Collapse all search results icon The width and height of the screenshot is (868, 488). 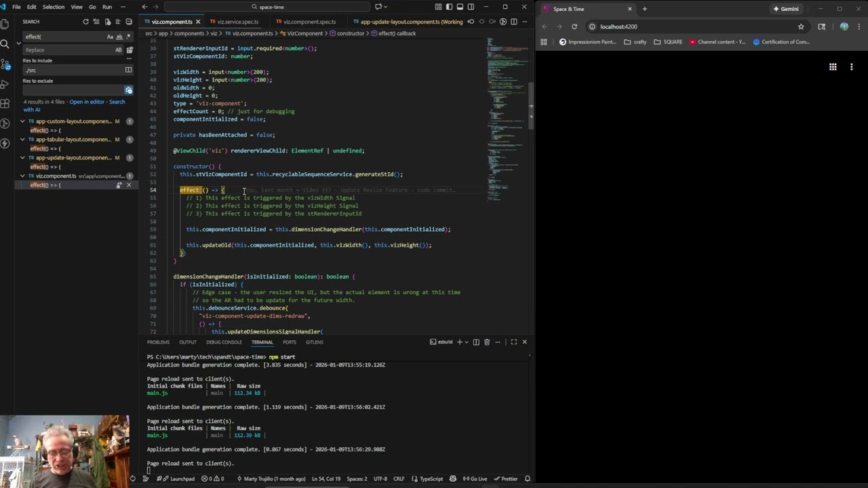(x=129, y=22)
